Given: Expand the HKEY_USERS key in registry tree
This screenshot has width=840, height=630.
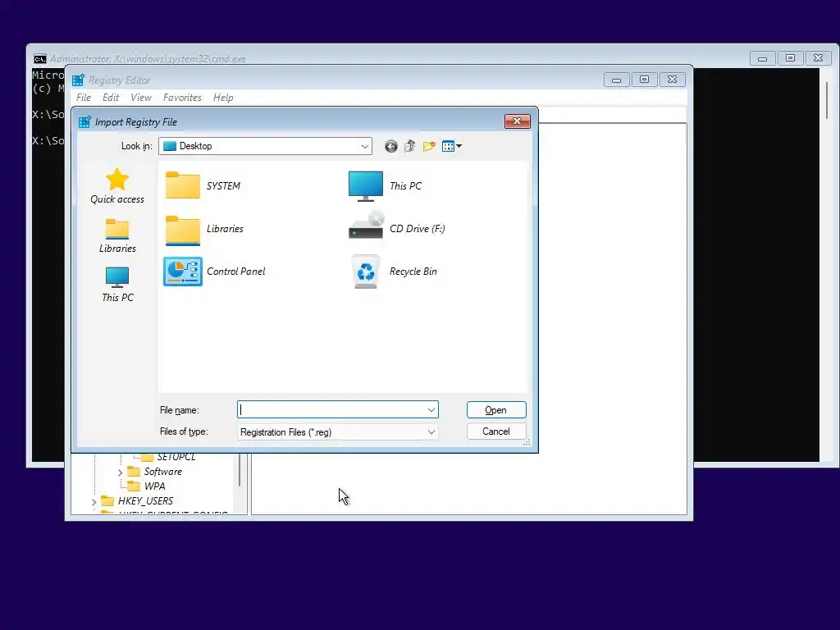Looking at the screenshot, I should 94,501.
